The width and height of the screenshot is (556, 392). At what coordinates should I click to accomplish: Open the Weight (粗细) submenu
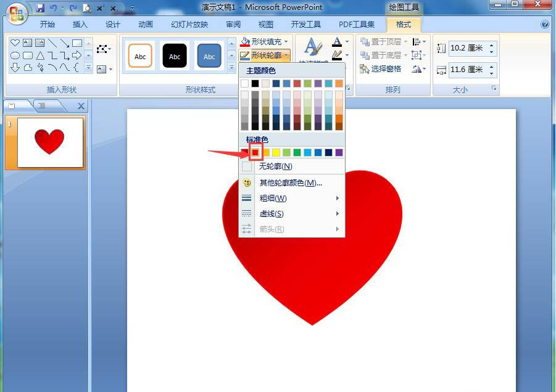292,198
